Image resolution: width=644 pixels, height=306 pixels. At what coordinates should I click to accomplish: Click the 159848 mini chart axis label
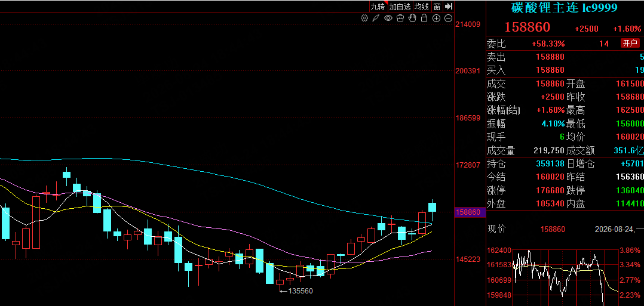499,295
